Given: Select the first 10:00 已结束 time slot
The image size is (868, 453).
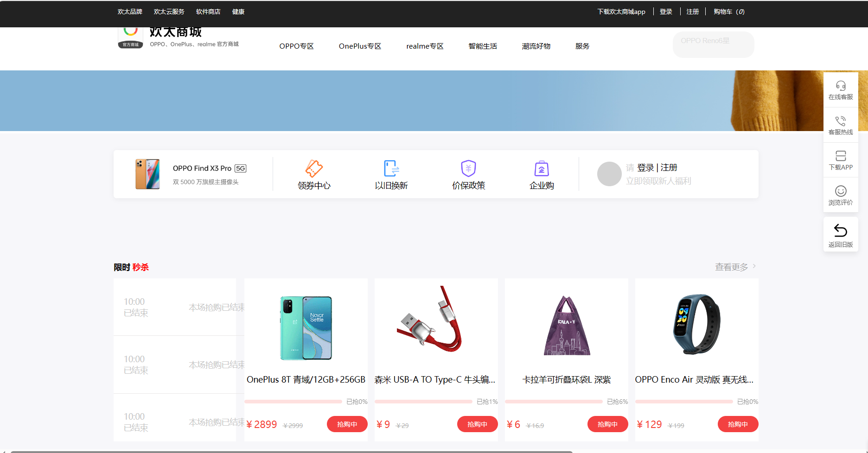Looking at the screenshot, I should pyautogui.click(x=136, y=307).
